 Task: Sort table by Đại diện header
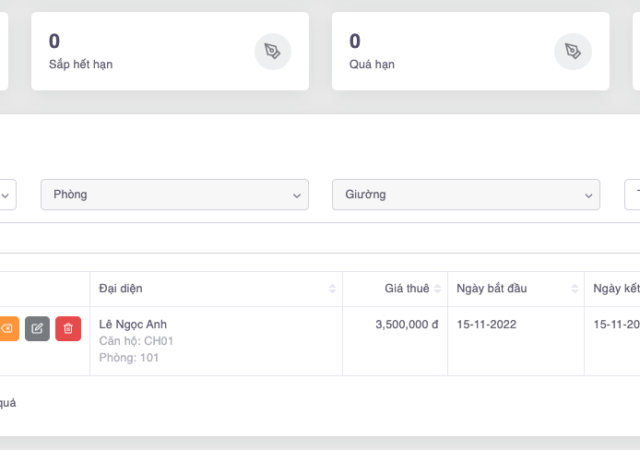pyautogui.click(x=121, y=289)
